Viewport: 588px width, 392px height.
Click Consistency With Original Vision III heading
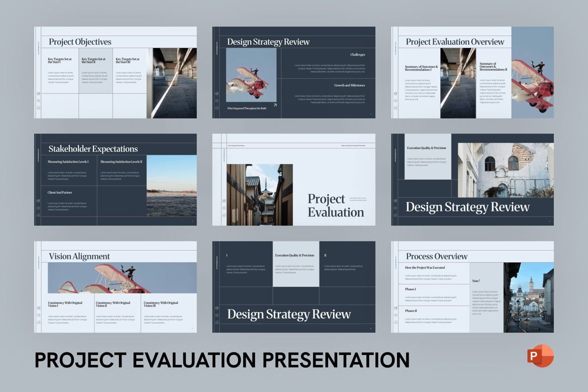(161, 304)
